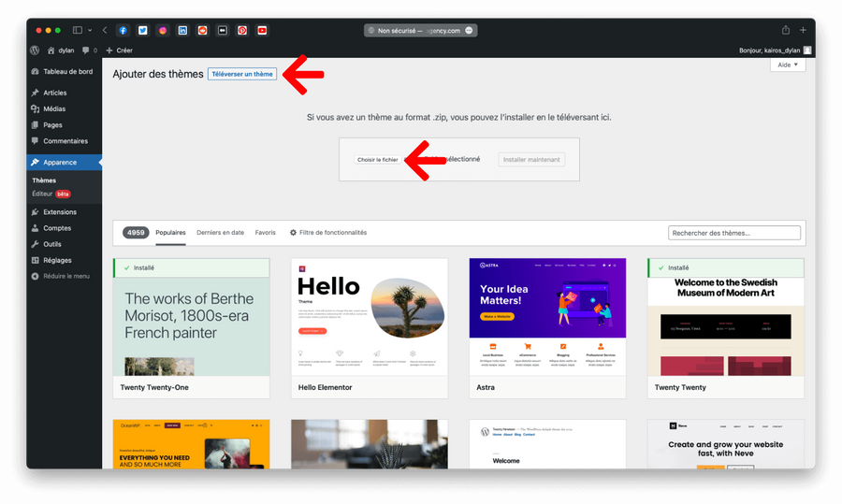Click the Rechercher des thèmes search field
Viewport: 842px width, 504px height.
click(x=734, y=233)
